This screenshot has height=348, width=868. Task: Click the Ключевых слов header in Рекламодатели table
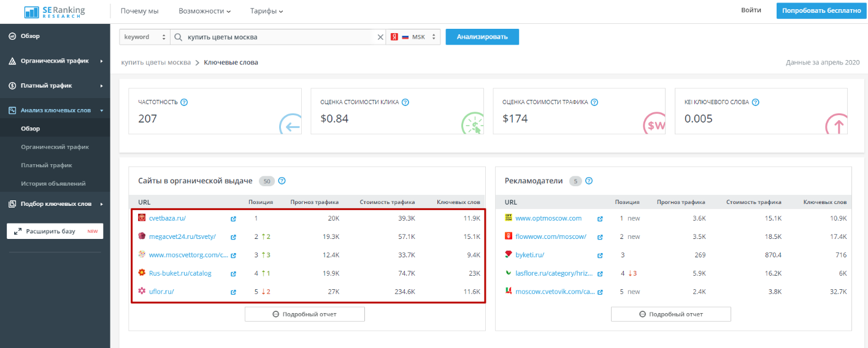pyautogui.click(x=825, y=202)
